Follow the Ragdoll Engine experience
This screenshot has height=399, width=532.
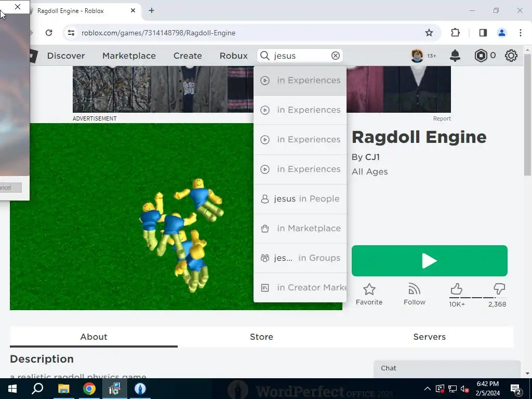click(414, 295)
